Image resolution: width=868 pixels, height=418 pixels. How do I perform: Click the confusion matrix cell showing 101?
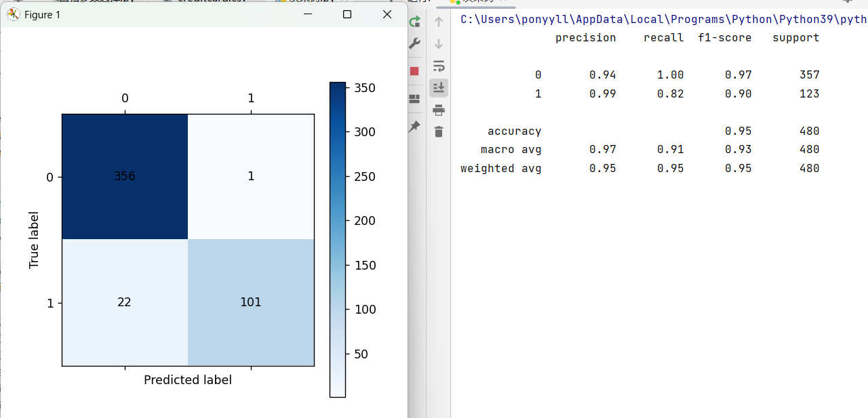251,302
